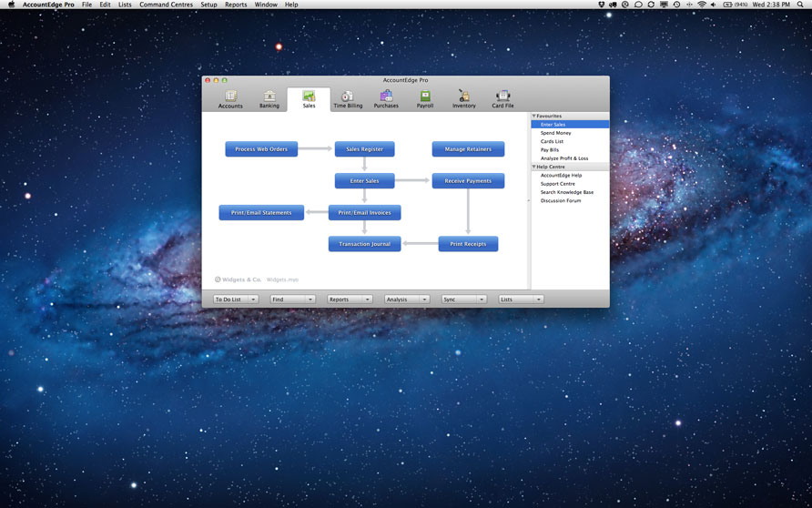Screen dimensions: 812x508
Task: Open the Find dropdown
Action: [x=292, y=300]
